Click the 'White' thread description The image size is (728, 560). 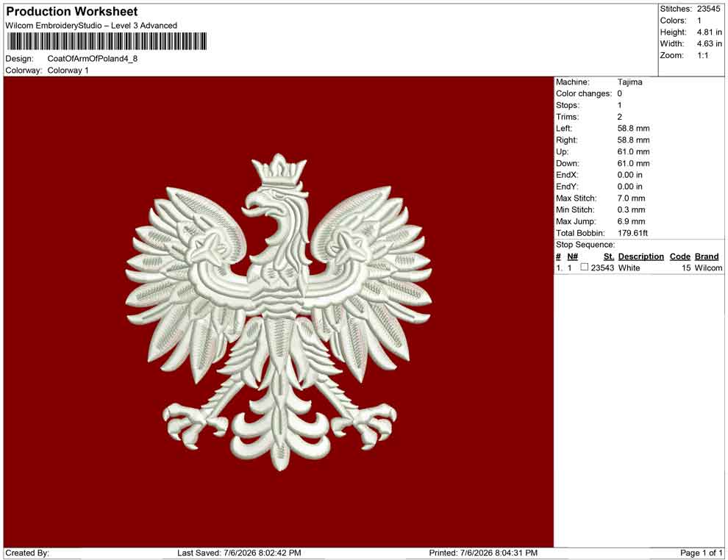pyautogui.click(x=629, y=268)
